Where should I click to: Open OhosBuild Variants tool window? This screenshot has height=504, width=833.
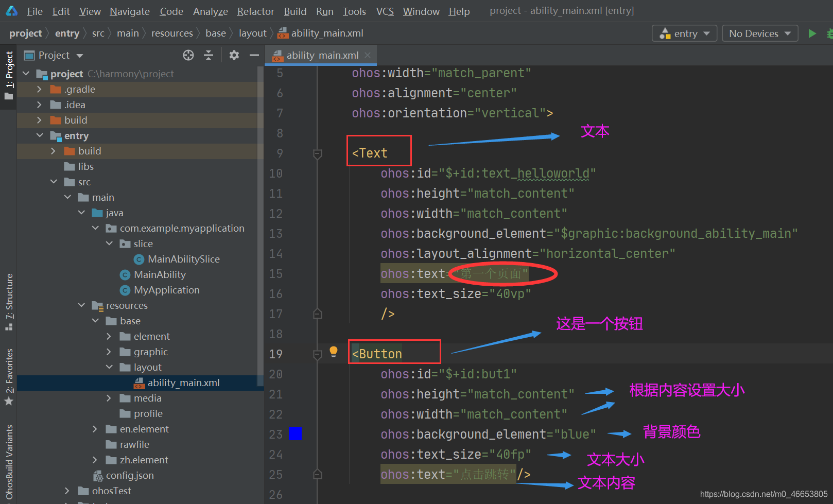pos(9,463)
